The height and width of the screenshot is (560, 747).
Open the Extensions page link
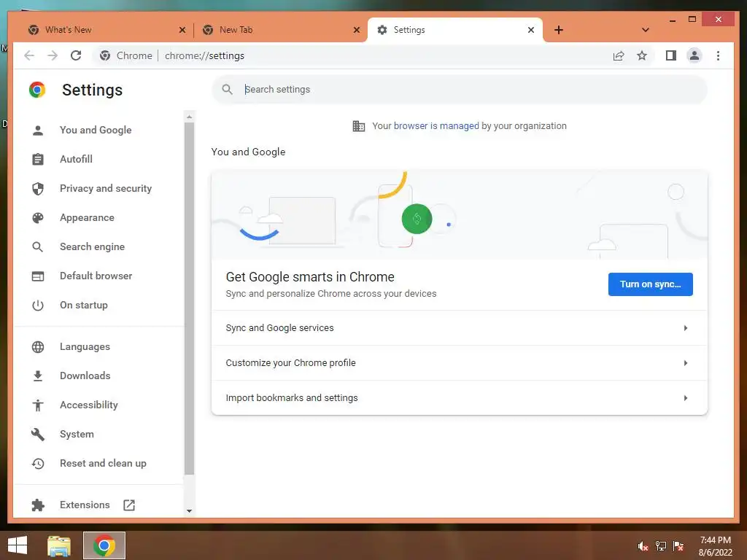point(85,505)
